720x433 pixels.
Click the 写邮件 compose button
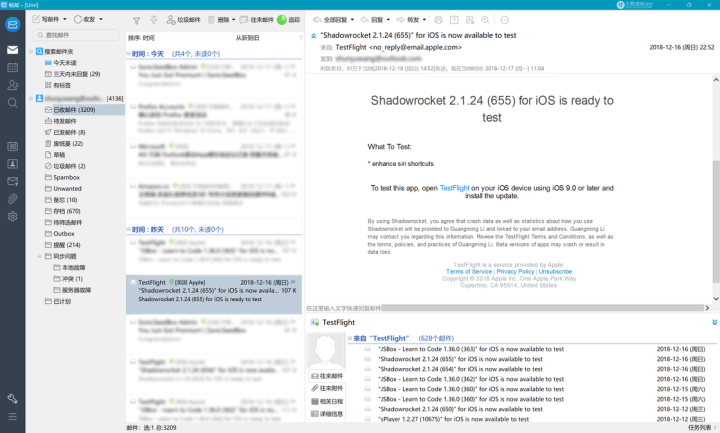pyautogui.click(x=45, y=19)
